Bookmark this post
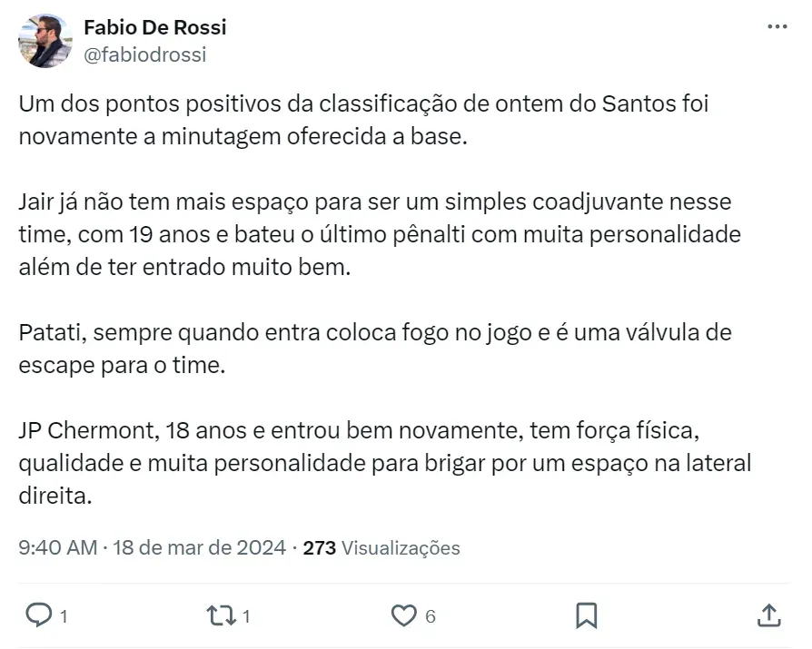Viewport: 812px width, 649px height. coord(586,615)
